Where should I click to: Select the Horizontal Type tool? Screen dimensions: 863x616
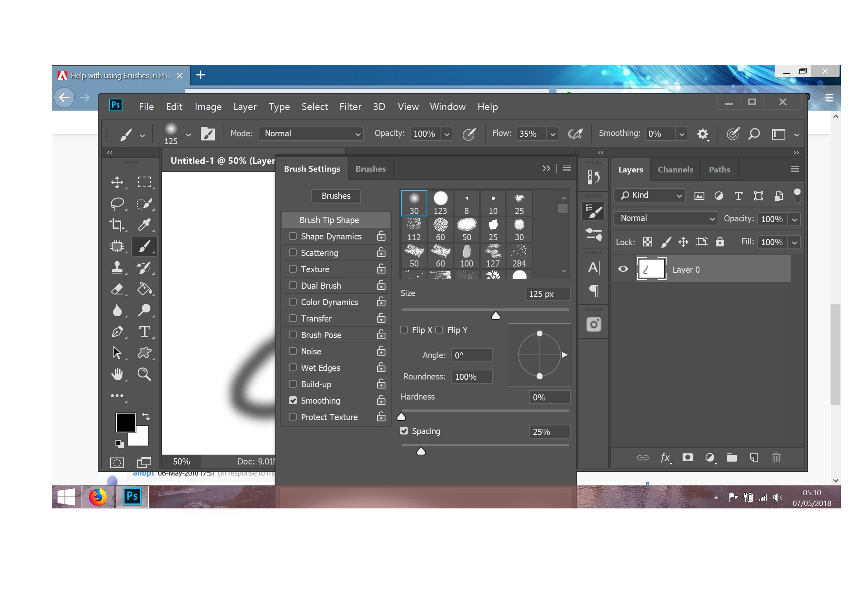[x=144, y=331]
